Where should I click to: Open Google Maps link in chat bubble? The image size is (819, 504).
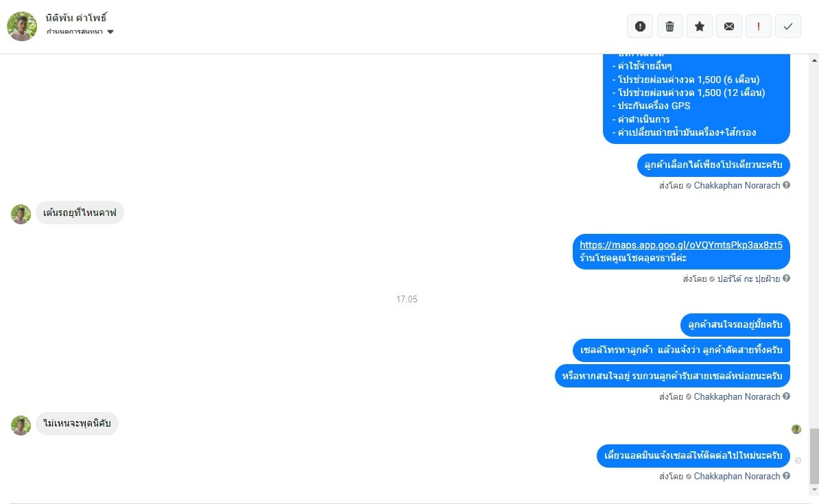(x=681, y=245)
